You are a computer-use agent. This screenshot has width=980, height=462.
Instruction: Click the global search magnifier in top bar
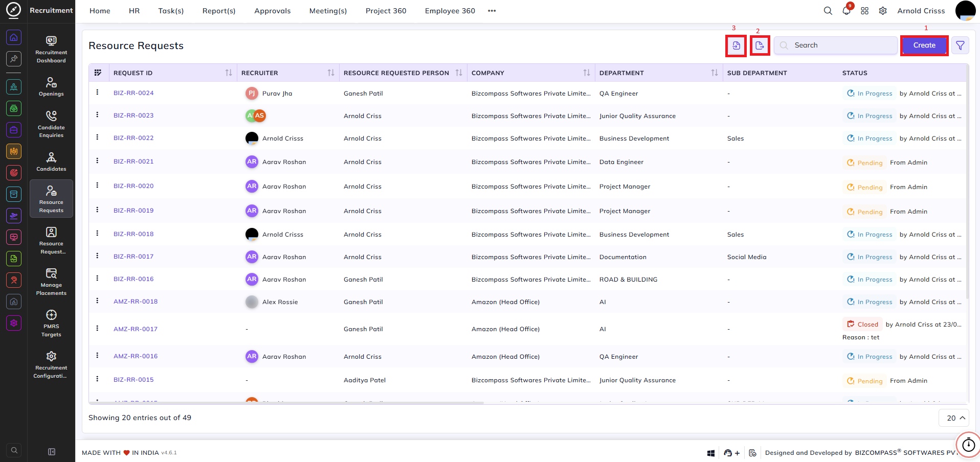point(828,11)
